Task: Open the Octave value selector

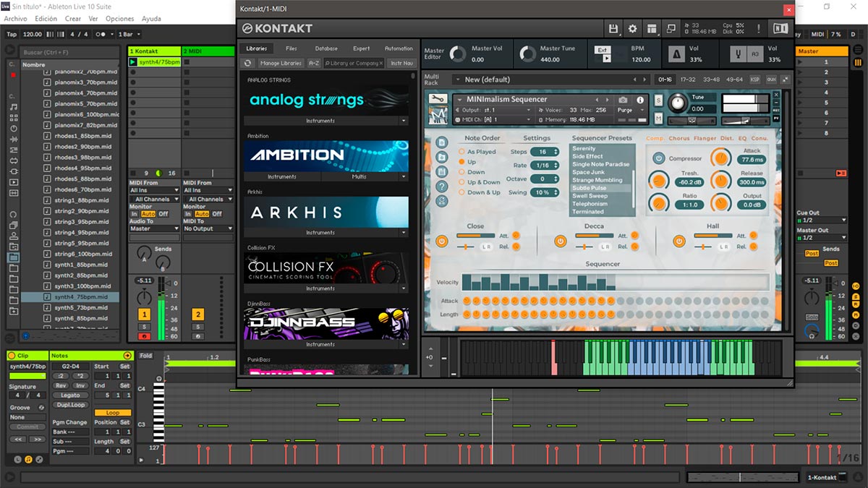Action: pos(545,179)
